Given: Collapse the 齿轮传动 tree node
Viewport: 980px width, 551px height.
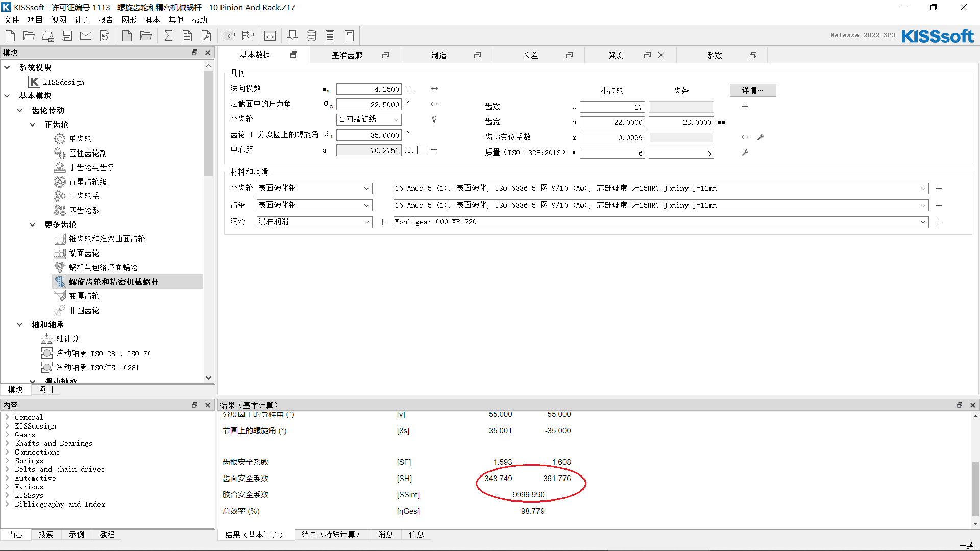Looking at the screenshot, I should point(20,110).
